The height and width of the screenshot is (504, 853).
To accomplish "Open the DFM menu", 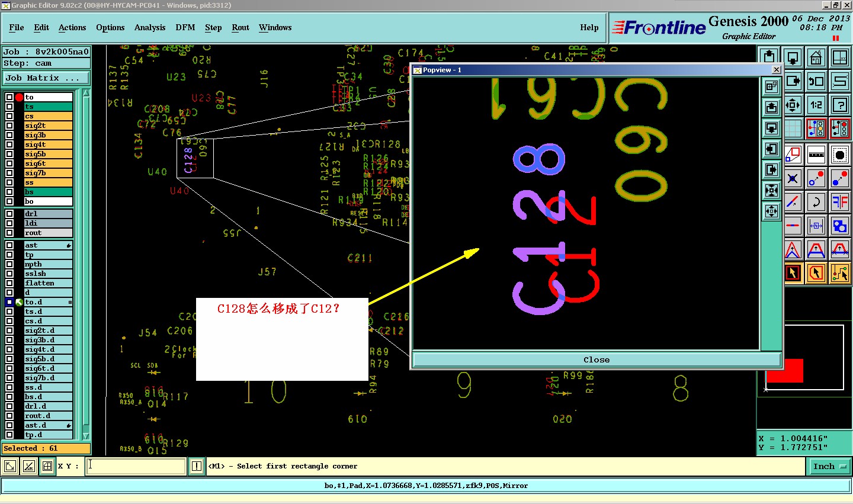I will tap(185, 27).
